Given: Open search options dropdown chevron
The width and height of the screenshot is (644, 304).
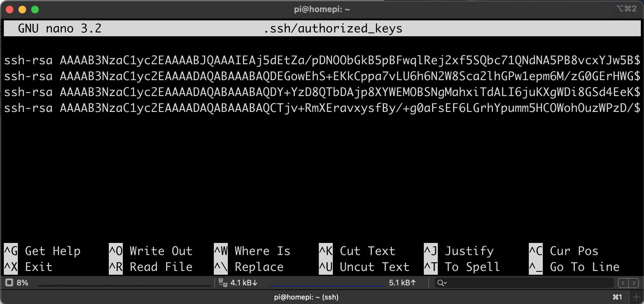Looking at the screenshot, I should pyautogui.click(x=445, y=283).
